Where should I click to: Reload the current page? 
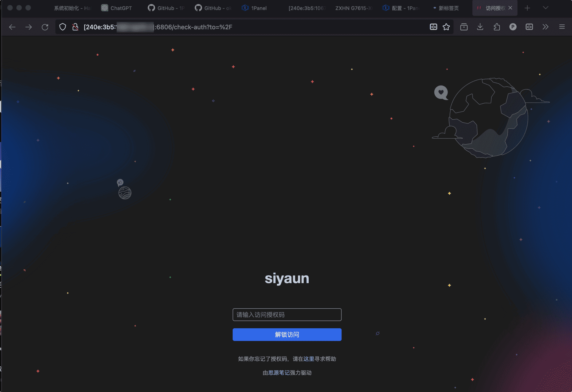click(45, 27)
